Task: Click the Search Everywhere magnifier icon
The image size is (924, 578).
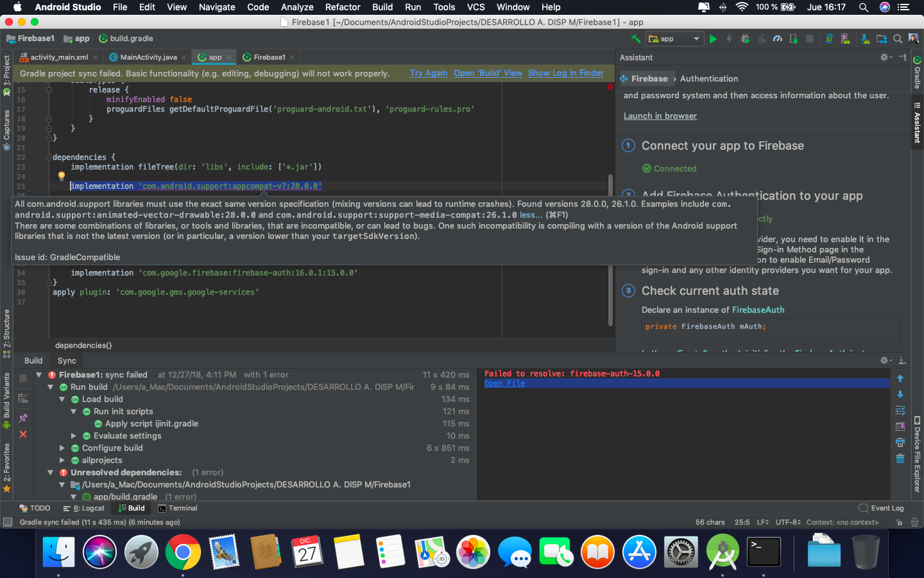Action: point(898,39)
